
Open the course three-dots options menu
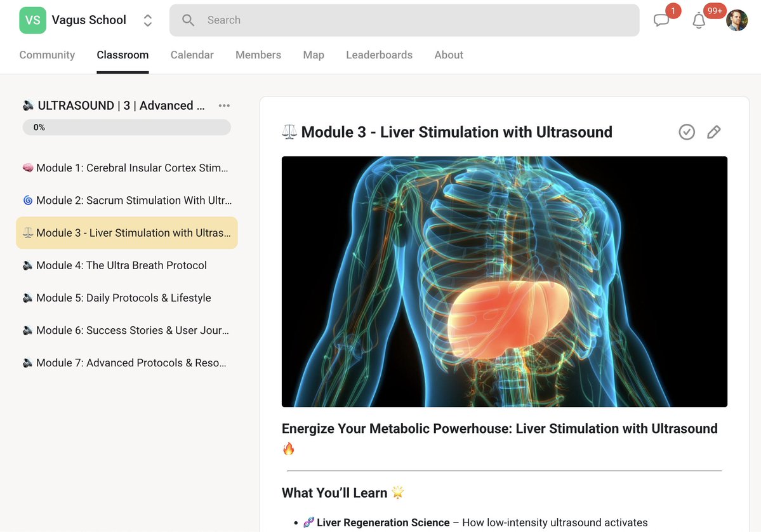coord(224,105)
